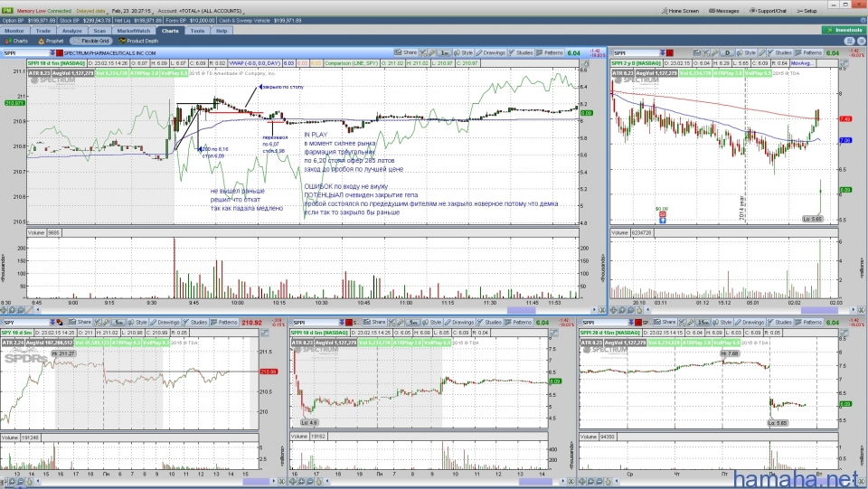Open Studies in main 1m chart
Viewport: 868px width, 489px height.
(521, 52)
